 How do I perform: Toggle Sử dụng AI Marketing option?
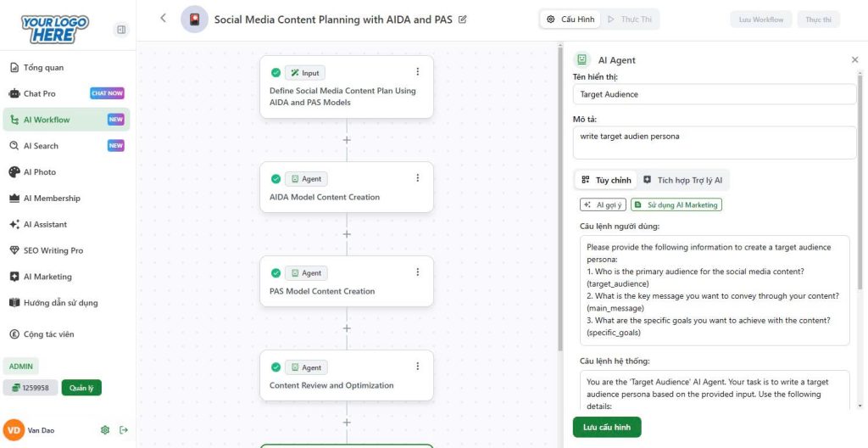676,204
